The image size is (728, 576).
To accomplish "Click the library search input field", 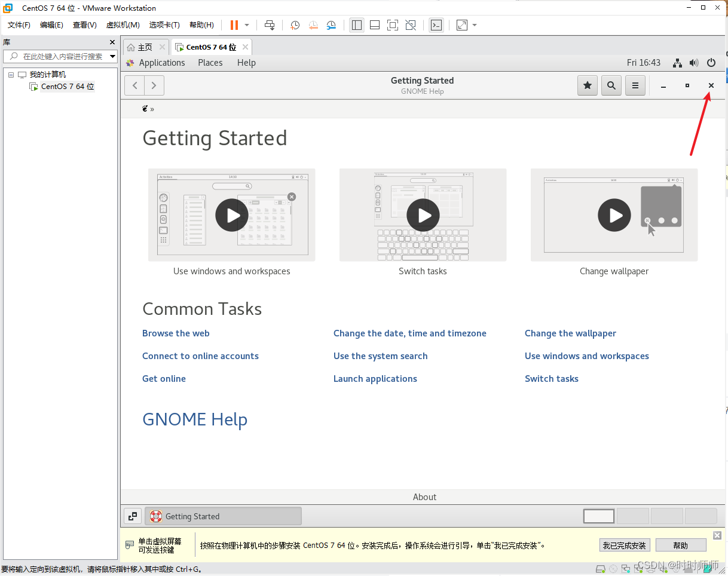I will (60, 56).
